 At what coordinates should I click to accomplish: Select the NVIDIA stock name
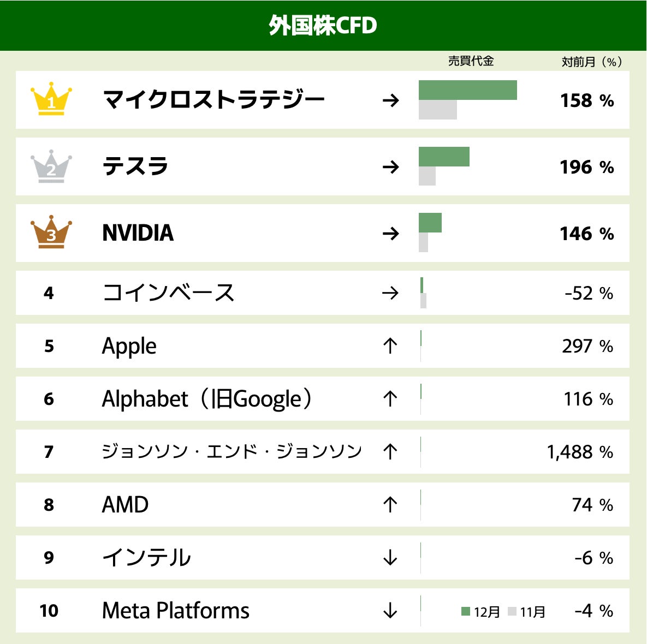click(x=138, y=233)
